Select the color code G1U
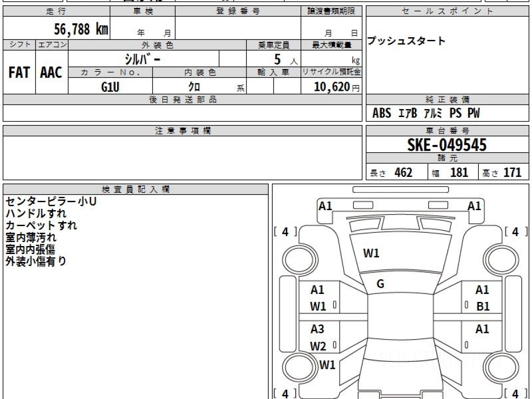 click(x=110, y=87)
